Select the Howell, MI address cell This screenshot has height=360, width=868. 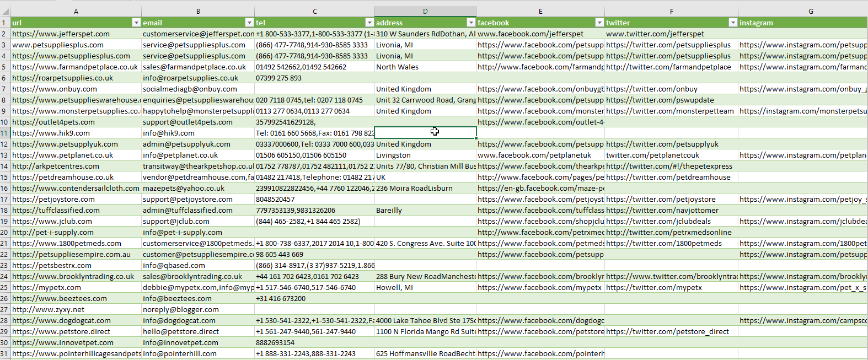pyautogui.click(x=425, y=287)
